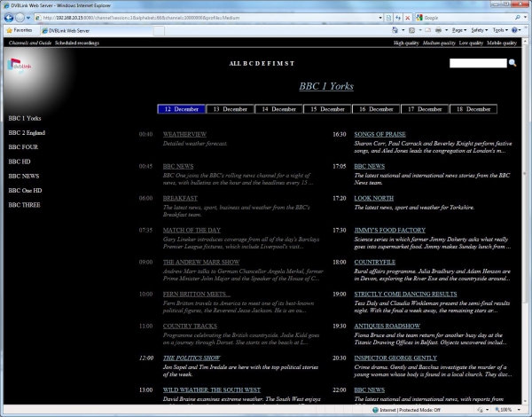The height and width of the screenshot is (417, 532).
Task: Go back with the browser Back arrow
Action: pos(9,18)
